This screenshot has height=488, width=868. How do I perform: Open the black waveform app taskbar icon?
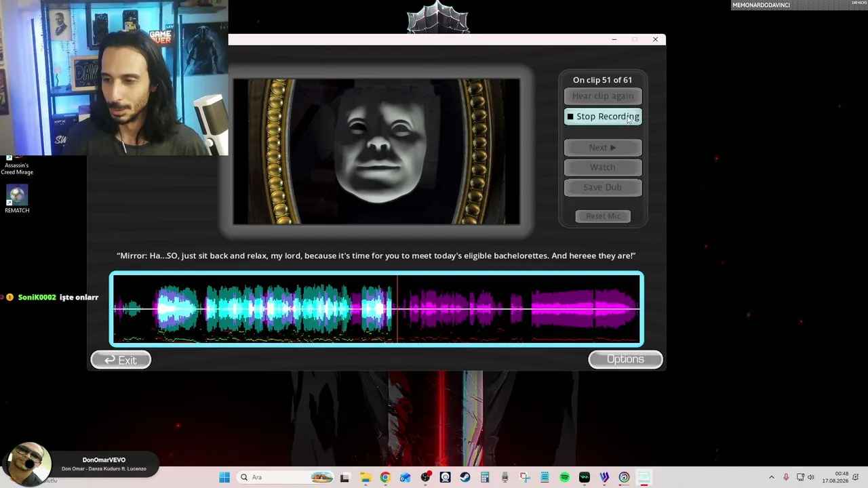click(585, 477)
